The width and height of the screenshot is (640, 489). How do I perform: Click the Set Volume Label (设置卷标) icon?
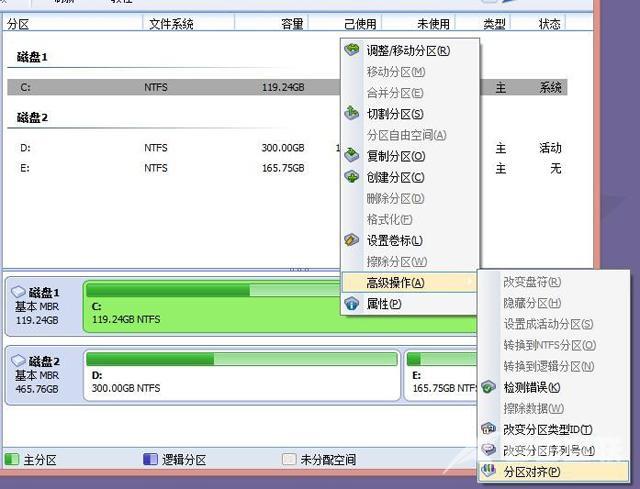point(352,240)
